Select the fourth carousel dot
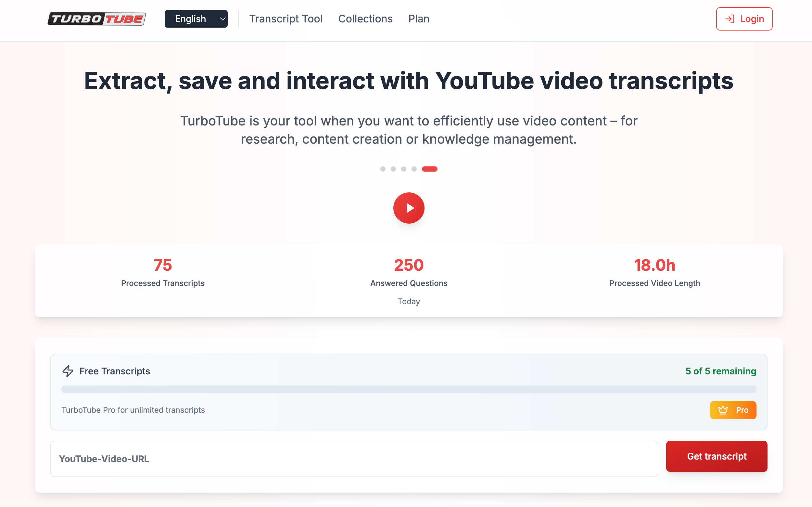The width and height of the screenshot is (812, 507). pos(414,169)
